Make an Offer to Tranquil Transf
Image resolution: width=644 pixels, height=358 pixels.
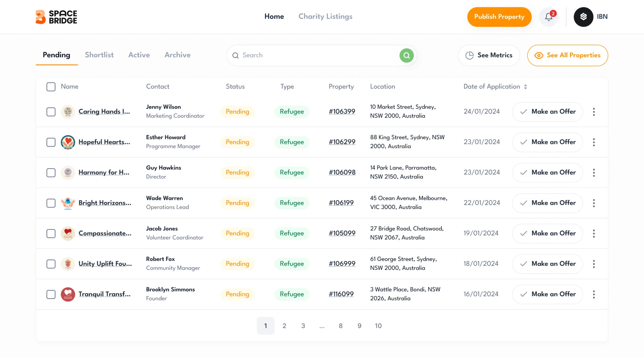(547, 294)
